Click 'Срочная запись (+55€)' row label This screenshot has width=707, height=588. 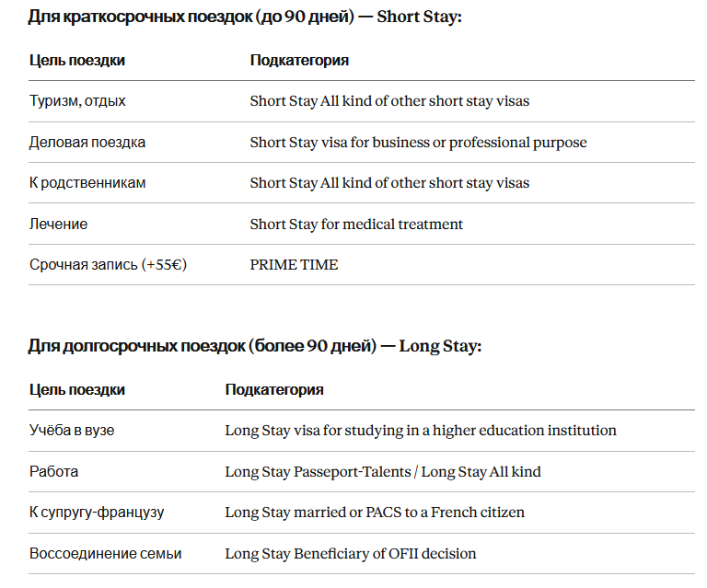(108, 264)
